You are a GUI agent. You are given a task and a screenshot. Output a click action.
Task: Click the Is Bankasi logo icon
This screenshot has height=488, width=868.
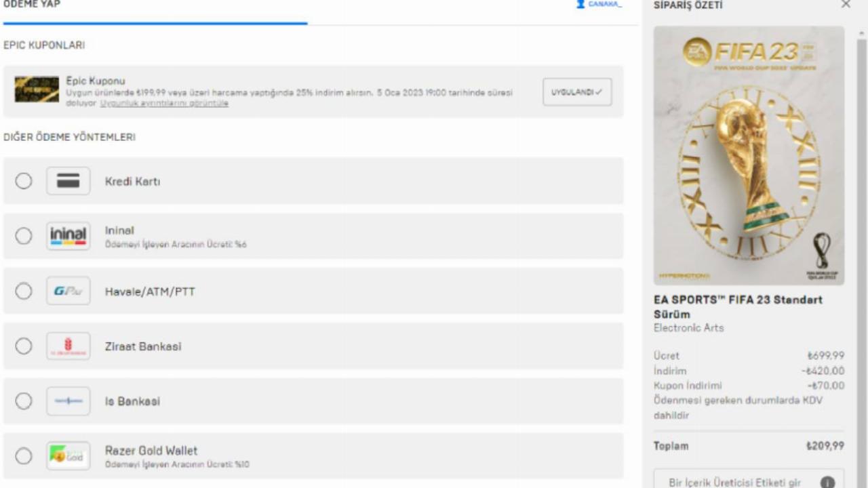pyautogui.click(x=68, y=401)
